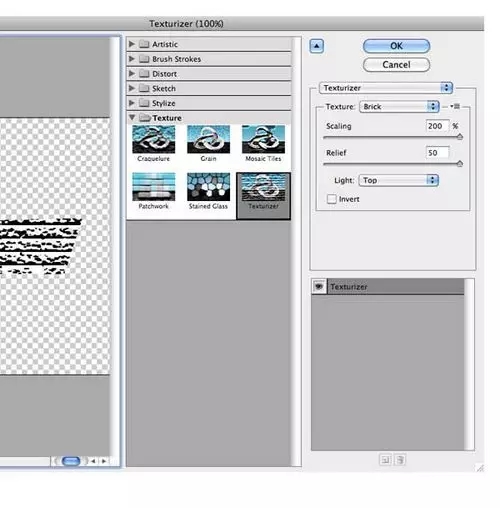Click the OK button

[396, 46]
